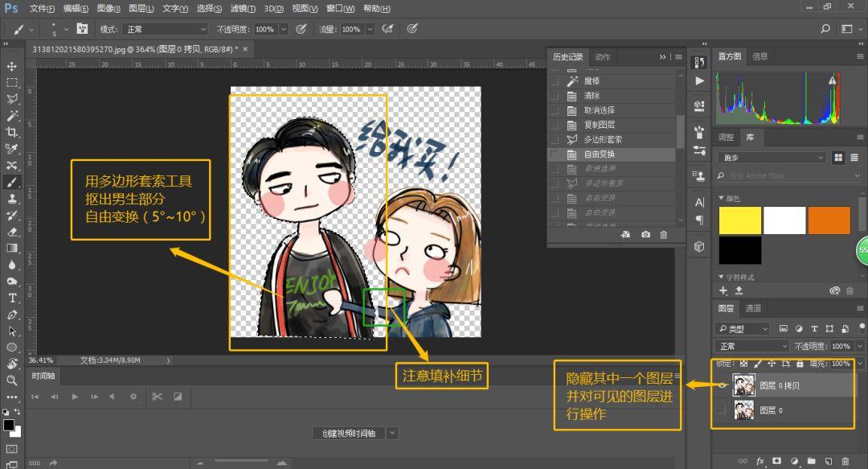
Task: Open layer blend mode 正常 dropdown
Action: (752, 346)
